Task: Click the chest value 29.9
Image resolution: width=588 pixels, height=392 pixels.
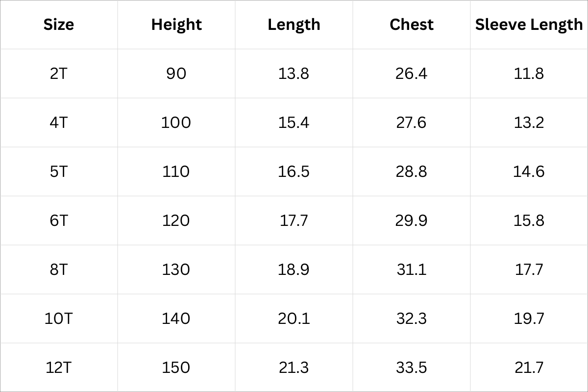Action: pos(412,220)
